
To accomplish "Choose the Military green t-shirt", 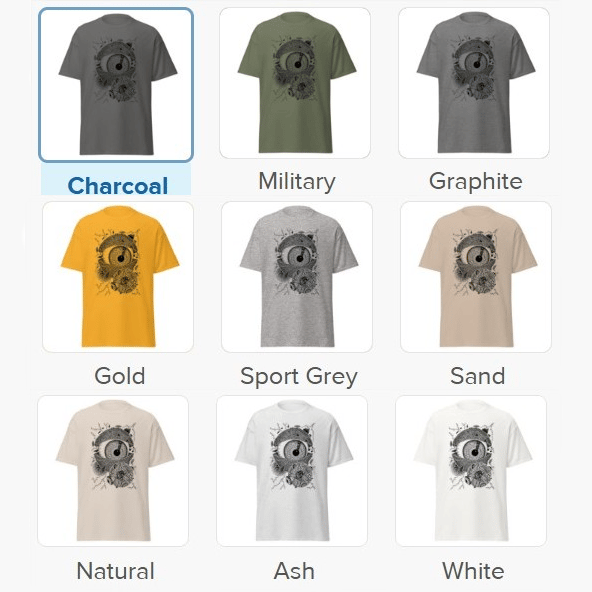I will click(x=295, y=83).
